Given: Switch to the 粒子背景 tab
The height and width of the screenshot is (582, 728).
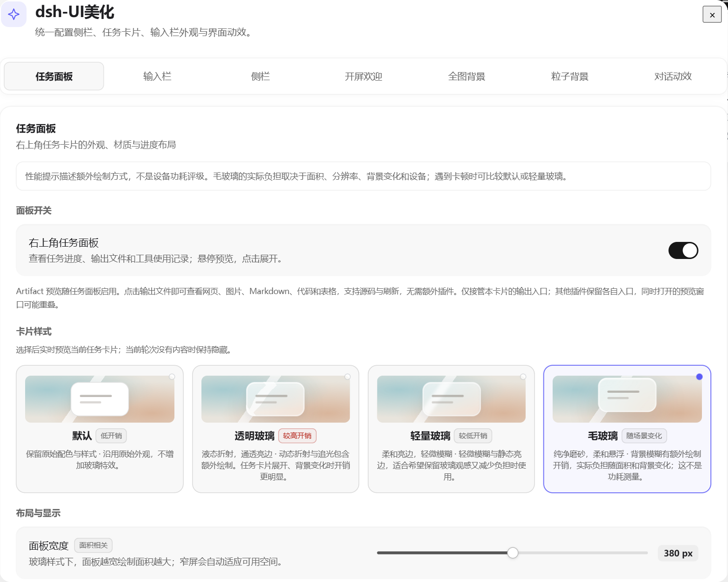Looking at the screenshot, I should [570, 76].
